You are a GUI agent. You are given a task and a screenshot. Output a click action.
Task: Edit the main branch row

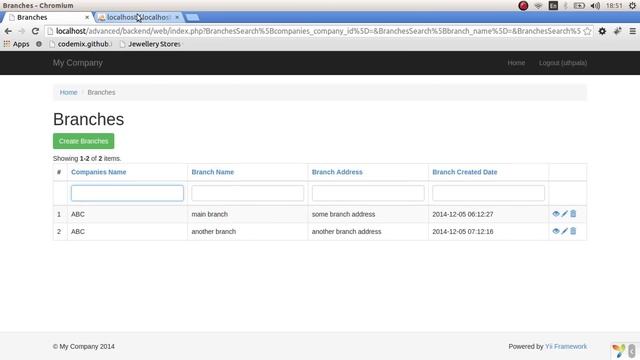tap(564, 214)
